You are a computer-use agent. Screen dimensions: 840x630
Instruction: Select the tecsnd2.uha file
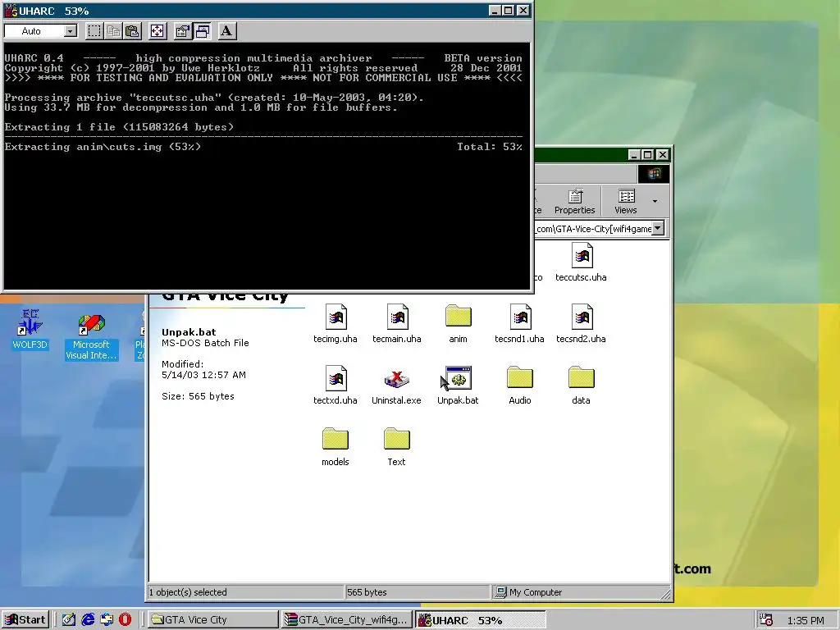pos(582,323)
